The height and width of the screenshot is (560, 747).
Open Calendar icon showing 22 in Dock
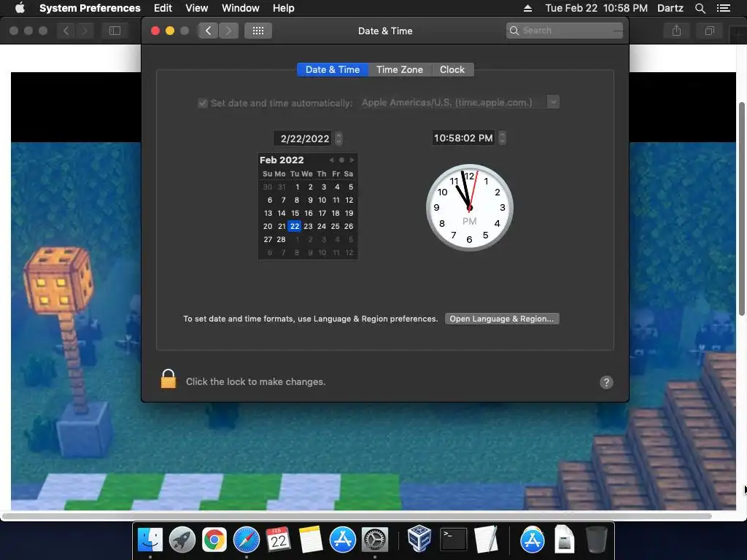coord(278,540)
